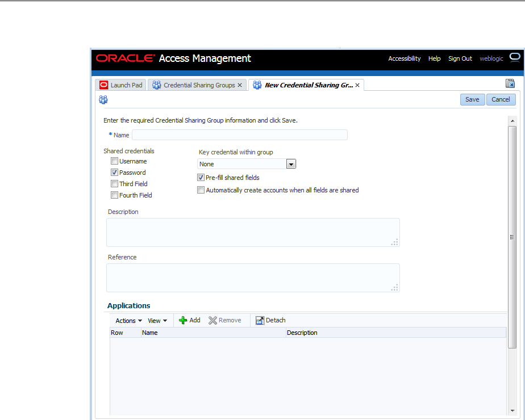Click the Row column header
The width and height of the screenshot is (525, 420).
click(126, 333)
